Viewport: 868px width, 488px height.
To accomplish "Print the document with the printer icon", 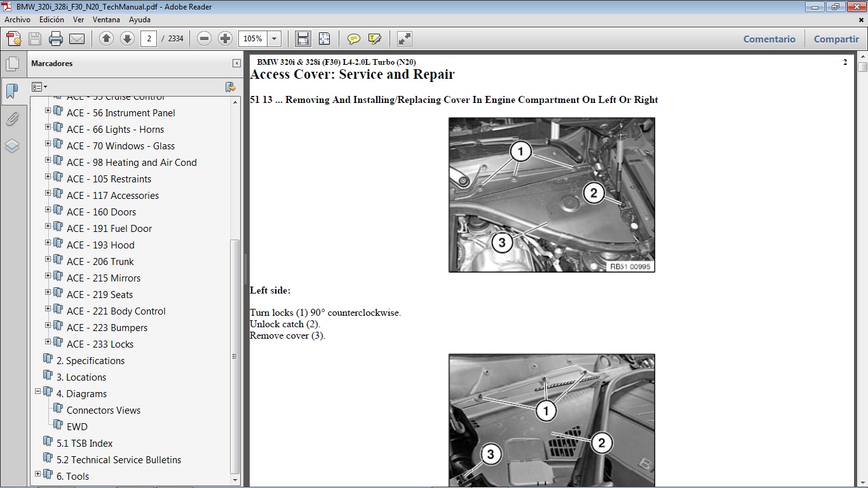I will click(x=56, y=39).
